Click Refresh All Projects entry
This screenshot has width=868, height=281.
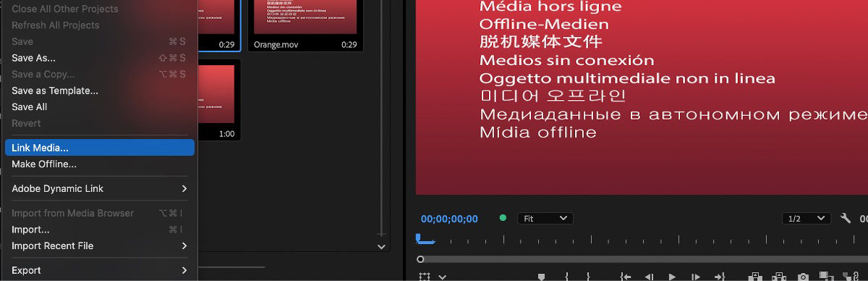tap(99, 25)
